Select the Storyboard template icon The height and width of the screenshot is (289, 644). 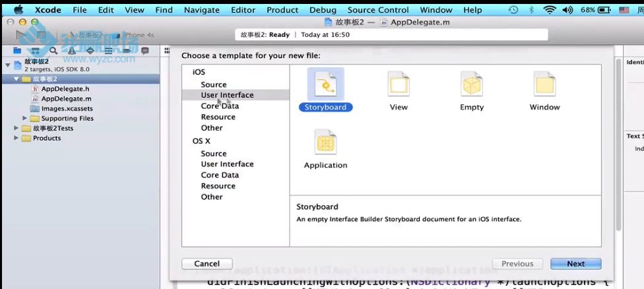pos(326,84)
